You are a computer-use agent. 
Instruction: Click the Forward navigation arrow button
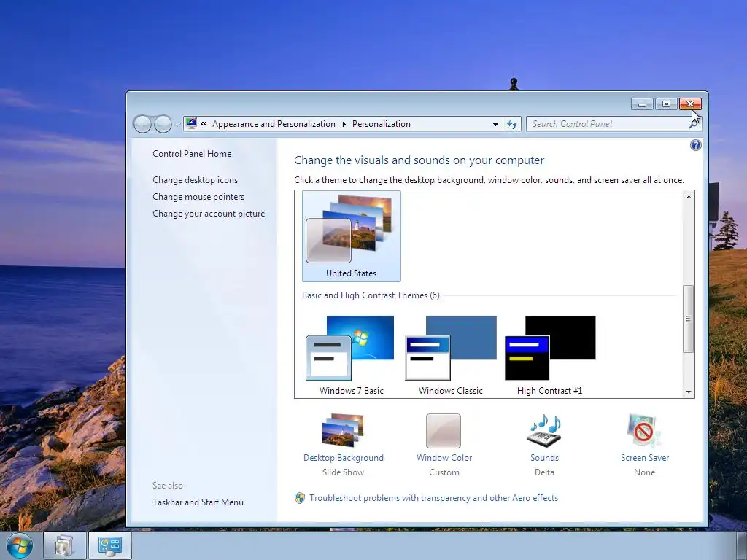[x=163, y=124]
